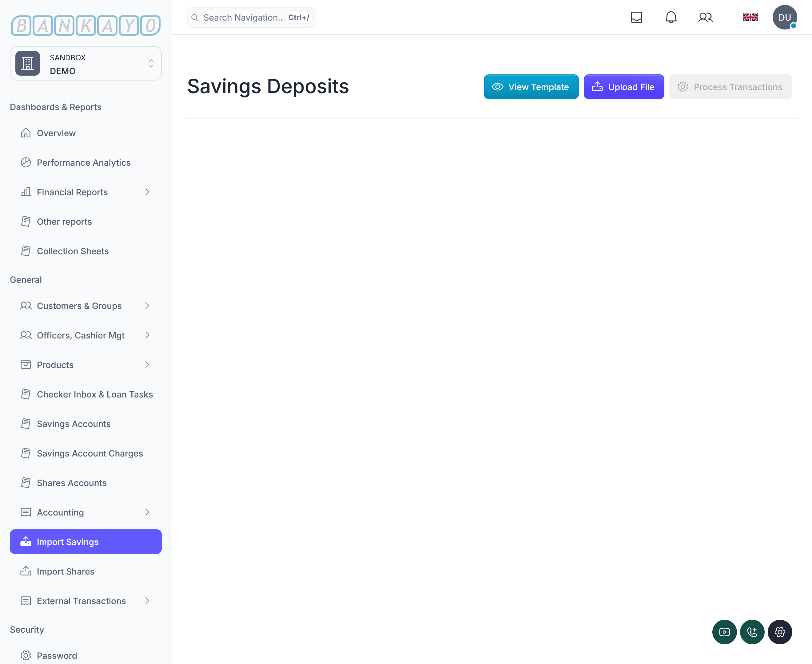Click the inbox tray icon in header
Screen dimensions: 812x664
pos(636,17)
